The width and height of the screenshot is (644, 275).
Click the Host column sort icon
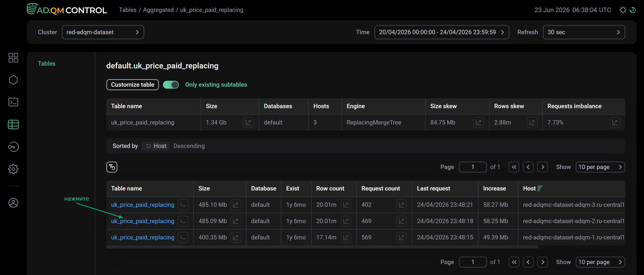(540, 189)
